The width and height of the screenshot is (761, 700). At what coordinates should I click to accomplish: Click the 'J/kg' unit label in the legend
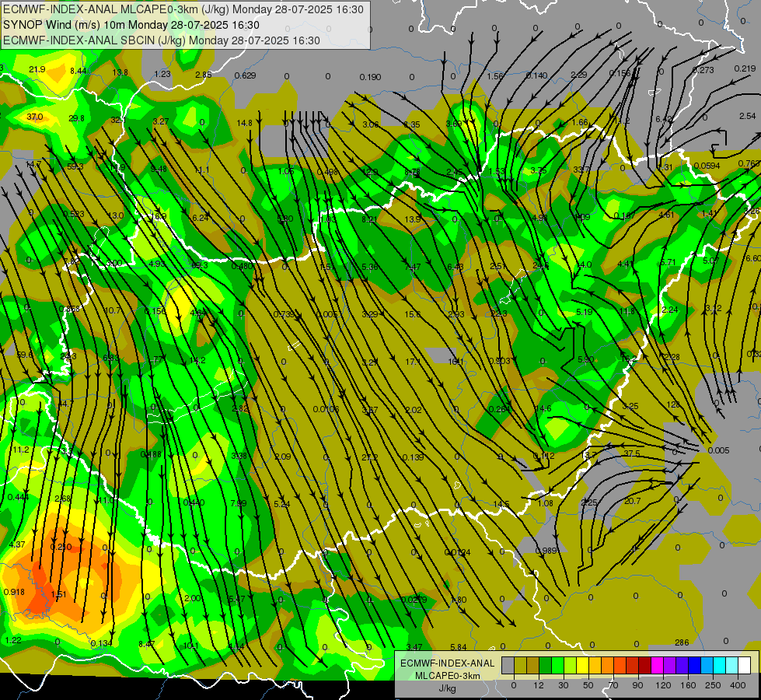tap(447, 688)
